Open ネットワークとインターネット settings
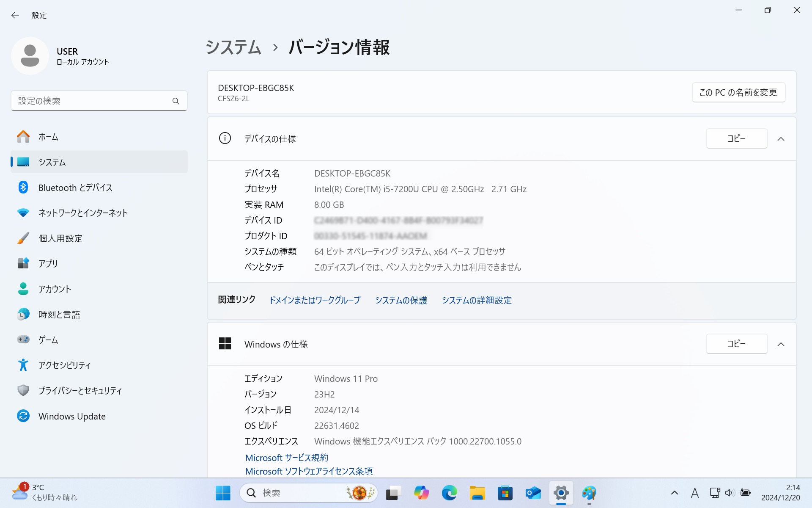Screen dimensions: 812x508 (99, 213)
